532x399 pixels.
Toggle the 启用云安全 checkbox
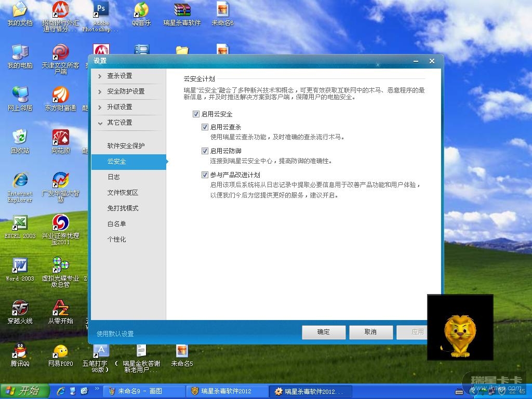click(x=196, y=114)
